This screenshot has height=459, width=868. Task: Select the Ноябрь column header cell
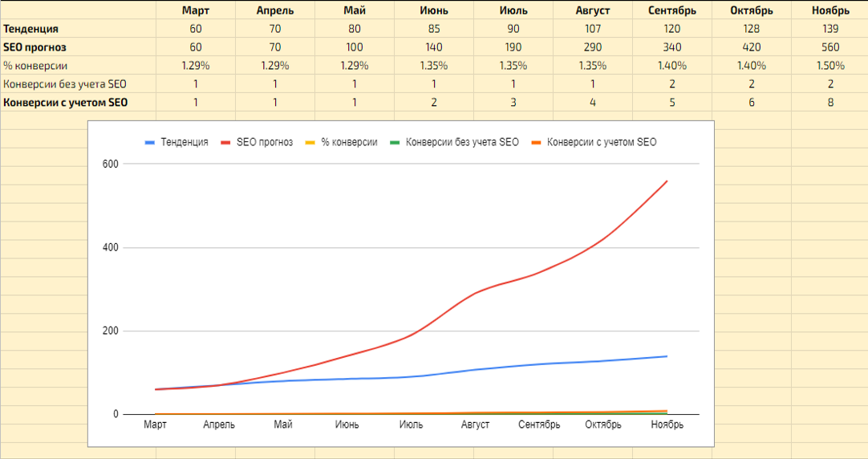coord(829,10)
